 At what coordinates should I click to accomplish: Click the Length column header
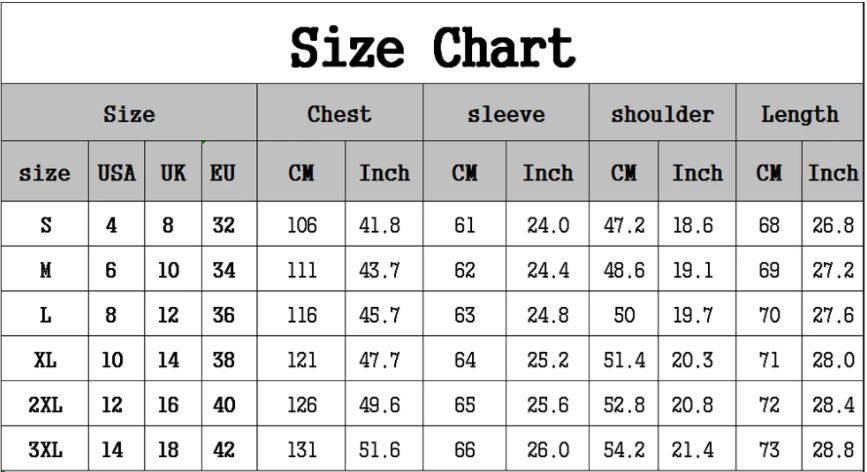(799, 114)
